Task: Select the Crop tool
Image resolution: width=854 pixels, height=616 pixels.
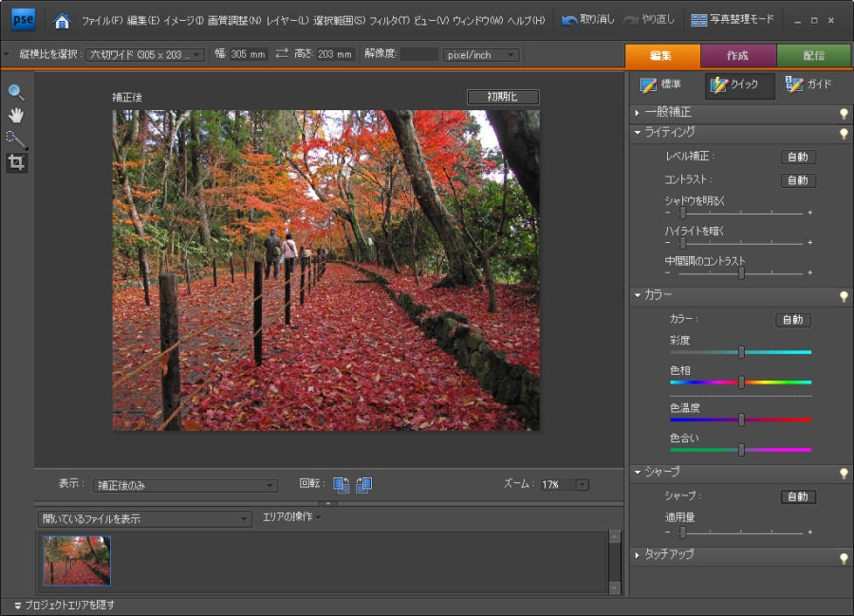Action: [16, 163]
